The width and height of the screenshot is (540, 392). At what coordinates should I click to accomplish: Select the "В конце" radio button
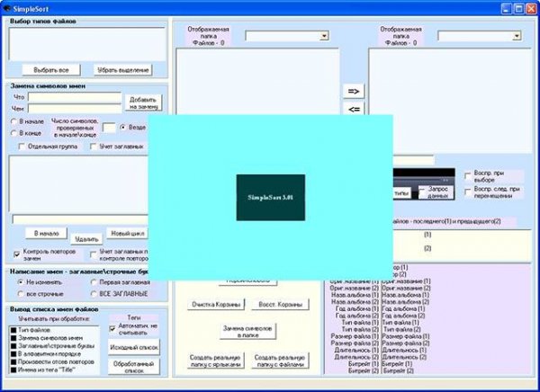(x=14, y=133)
